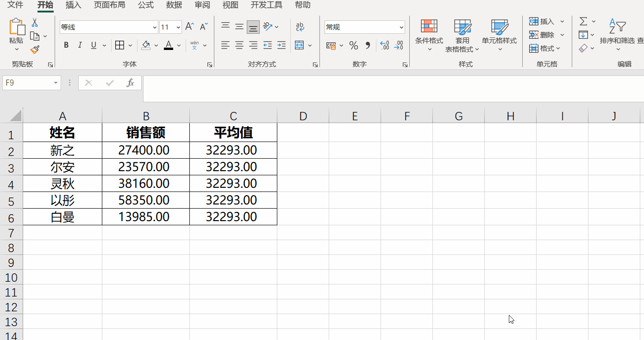Apply percent number format
Image resolution: width=644 pixels, height=340 pixels.
(354, 46)
